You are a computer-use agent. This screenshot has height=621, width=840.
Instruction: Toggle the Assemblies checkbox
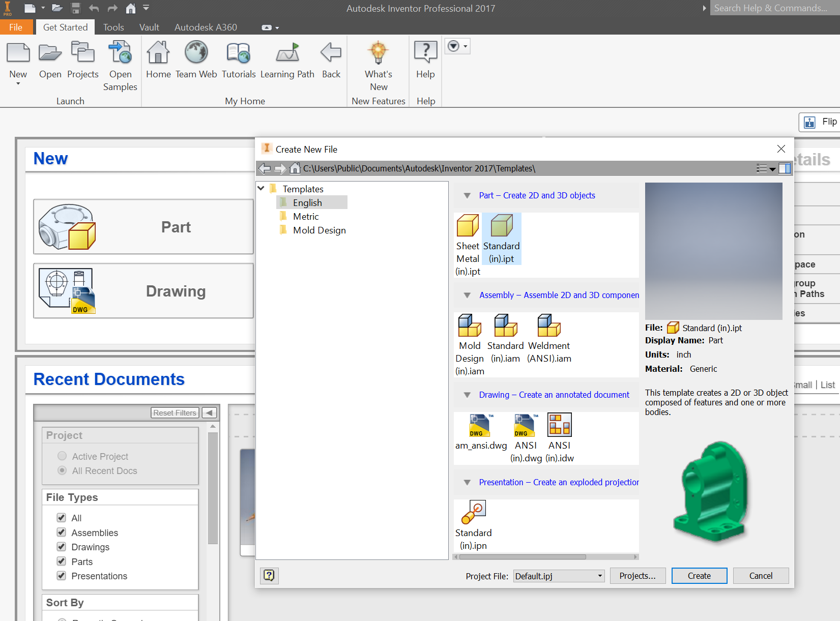[62, 532]
